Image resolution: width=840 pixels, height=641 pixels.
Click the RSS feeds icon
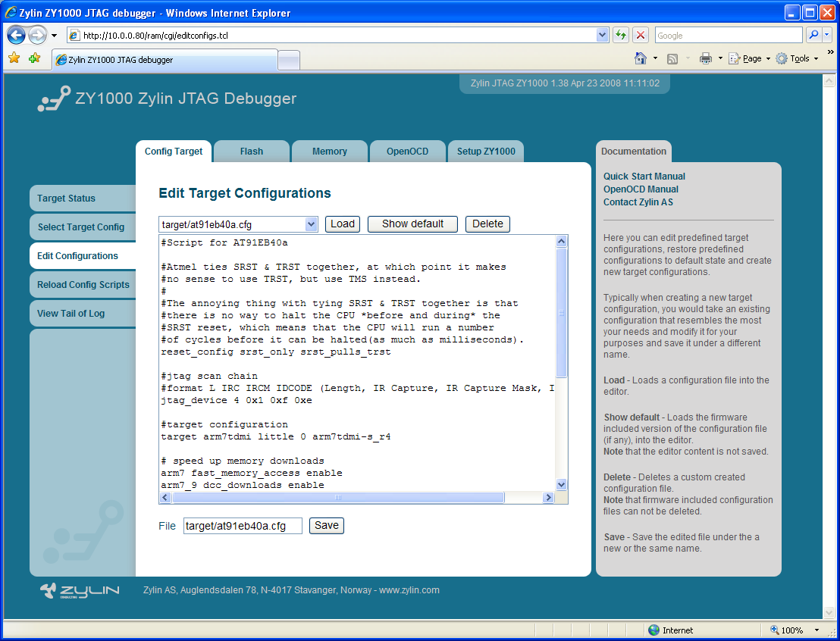point(672,59)
